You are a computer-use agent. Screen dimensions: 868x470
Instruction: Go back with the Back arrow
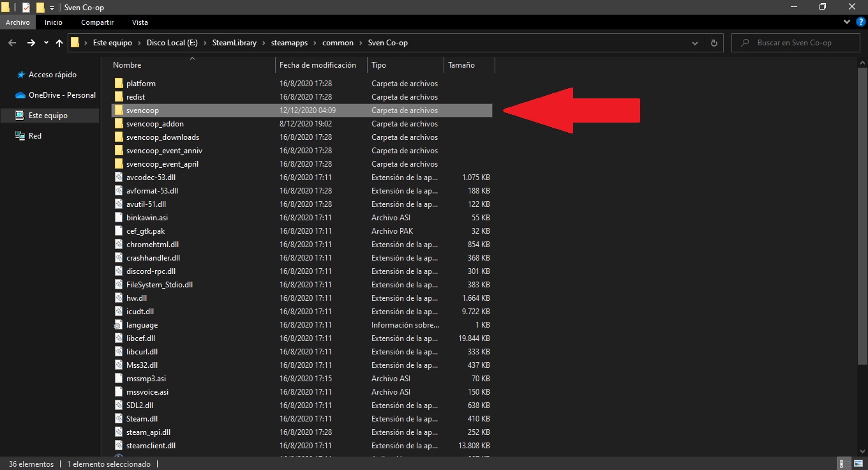click(x=12, y=43)
